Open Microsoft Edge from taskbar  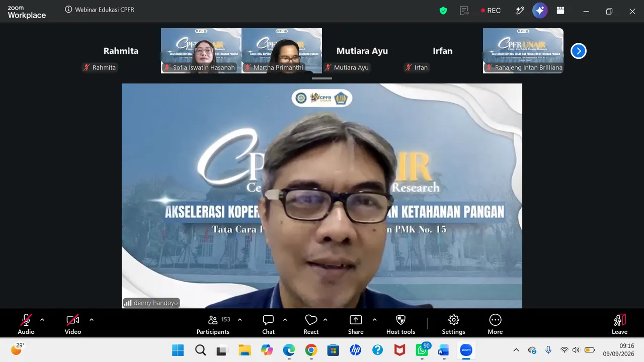pos(289,350)
